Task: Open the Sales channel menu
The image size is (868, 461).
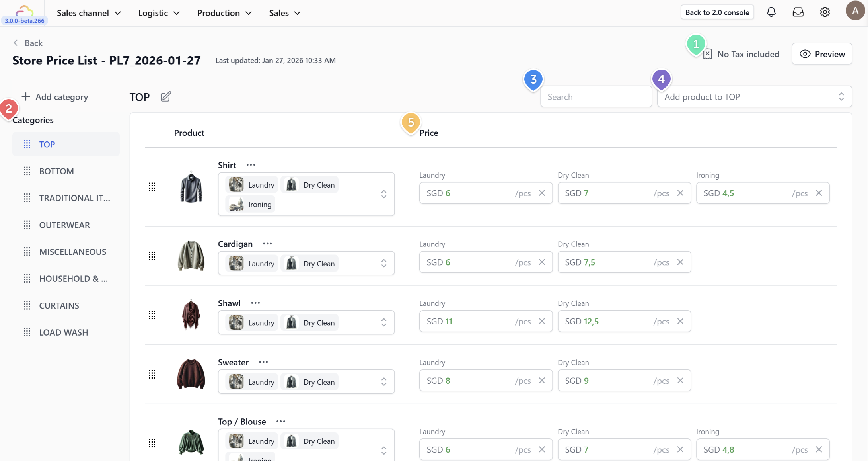Action: [88, 13]
